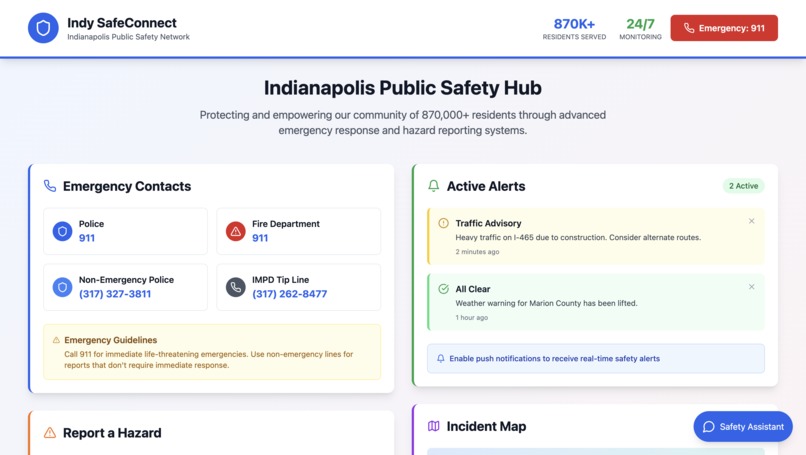Click the '2 minutes ago' timestamp
Screen dimensions: 806x455
point(477,252)
